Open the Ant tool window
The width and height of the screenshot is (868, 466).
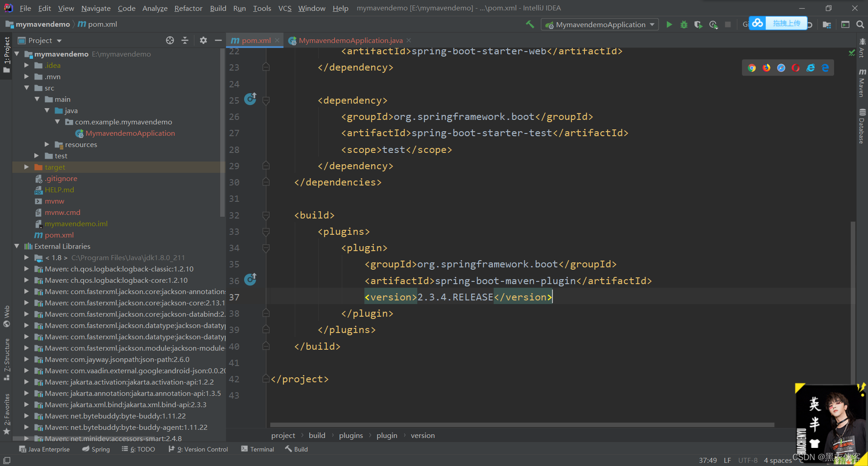point(862,48)
